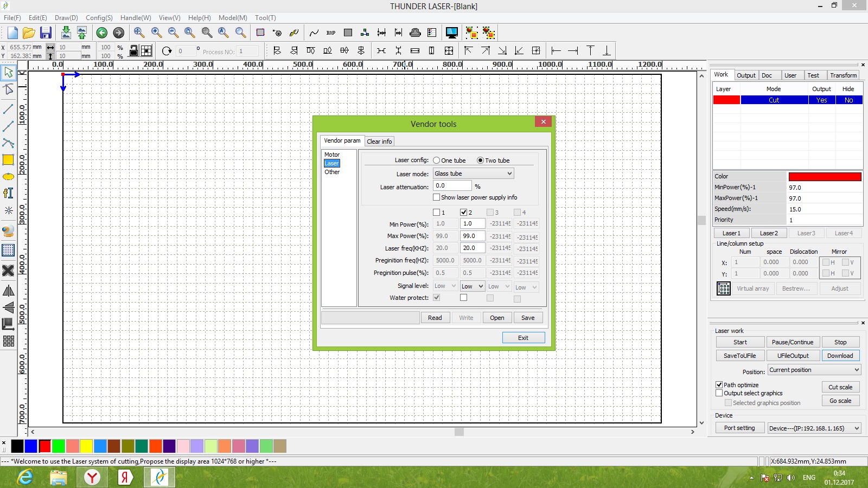The width and height of the screenshot is (868, 488).
Task: Pick the yellow Rectangle drawing tool
Action: (8, 159)
